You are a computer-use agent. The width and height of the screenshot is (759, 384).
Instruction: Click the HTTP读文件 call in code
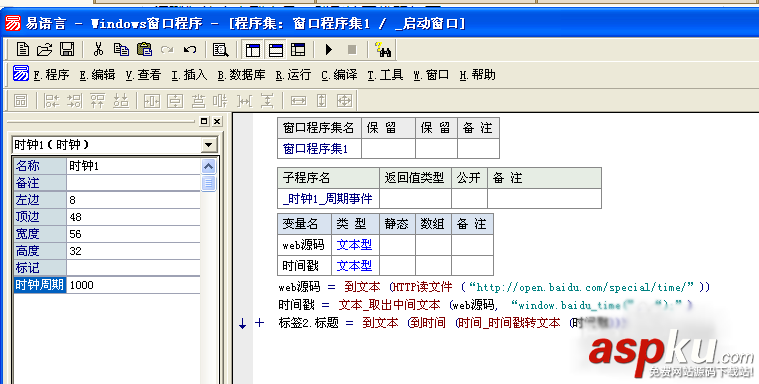[422, 287]
